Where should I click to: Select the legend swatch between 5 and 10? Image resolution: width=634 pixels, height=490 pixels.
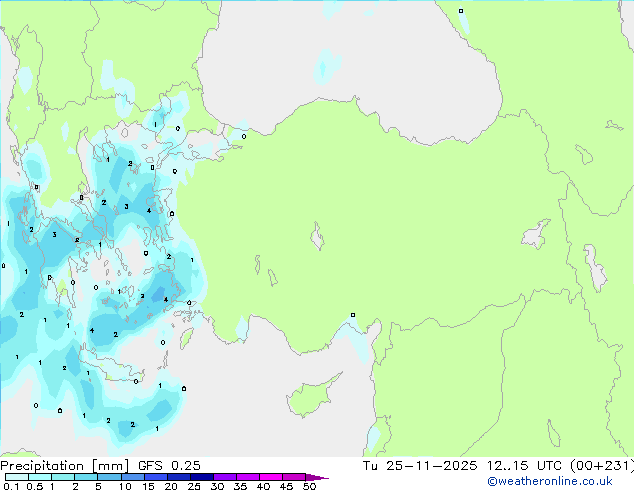(x=109, y=477)
